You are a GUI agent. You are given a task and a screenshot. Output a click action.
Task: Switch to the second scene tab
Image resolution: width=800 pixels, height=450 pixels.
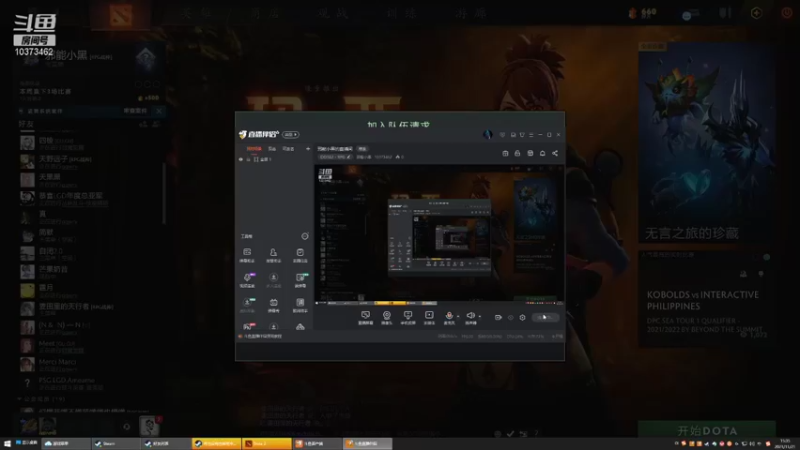point(272,148)
